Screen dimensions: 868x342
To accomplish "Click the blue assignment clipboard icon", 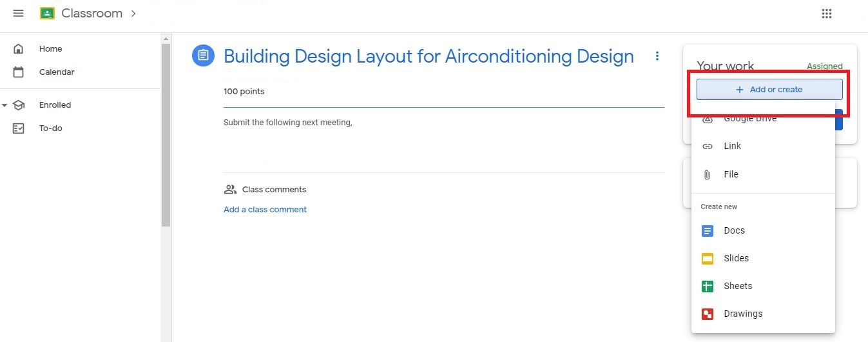I will click(203, 55).
